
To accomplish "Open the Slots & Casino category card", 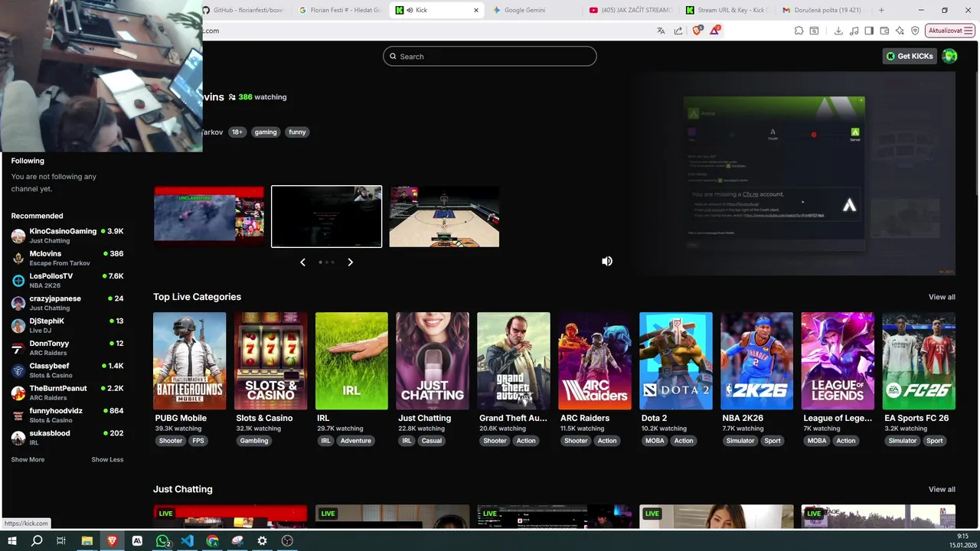I will 270,360.
